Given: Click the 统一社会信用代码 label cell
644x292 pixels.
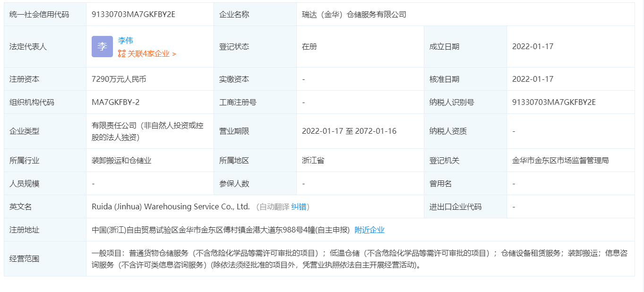Looking at the screenshot, I should (45, 14).
